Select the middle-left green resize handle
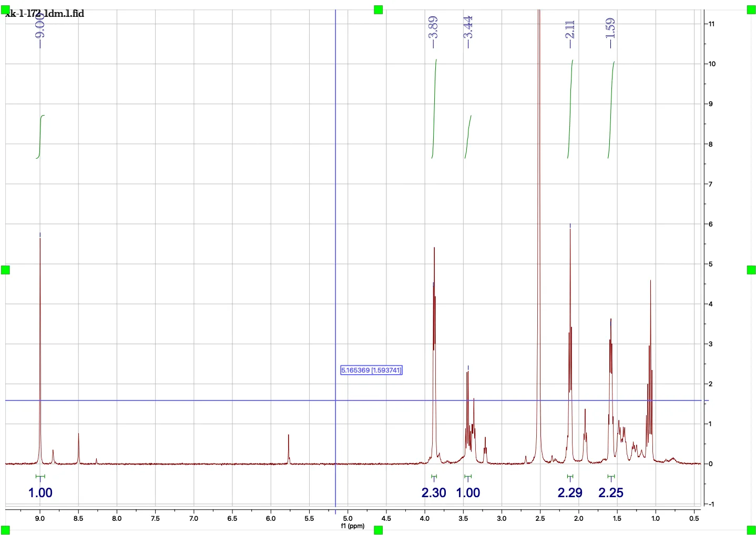This screenshot has height=535, width=756. tap(5, 270)
